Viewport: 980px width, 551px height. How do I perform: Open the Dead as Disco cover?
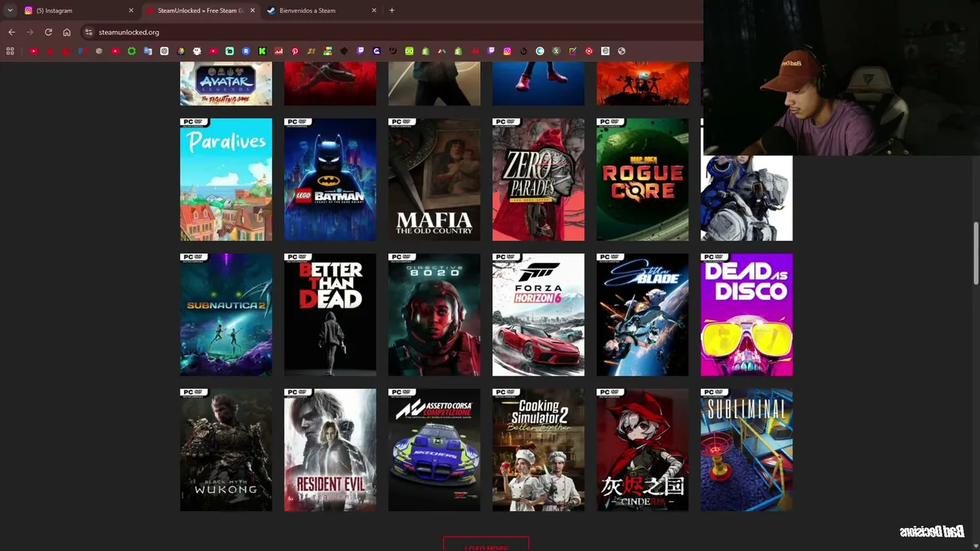pyautogui.click(x=746, y=315)
